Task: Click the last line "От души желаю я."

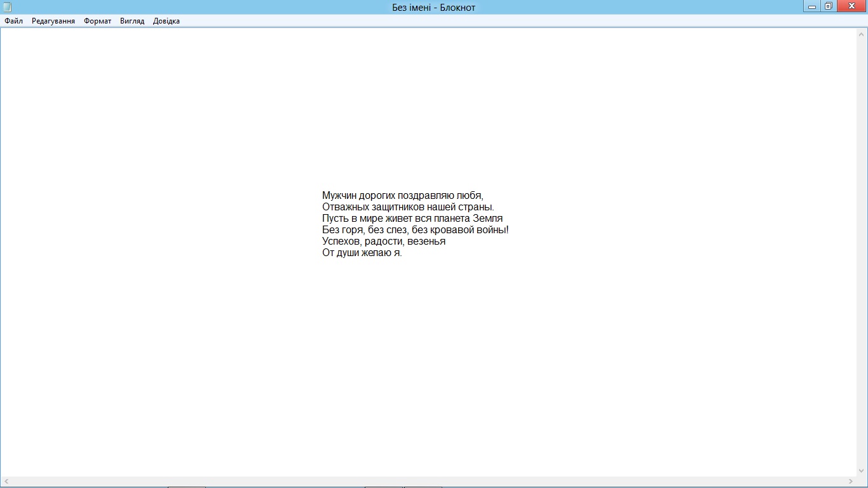Action: (x=362, y=253)
